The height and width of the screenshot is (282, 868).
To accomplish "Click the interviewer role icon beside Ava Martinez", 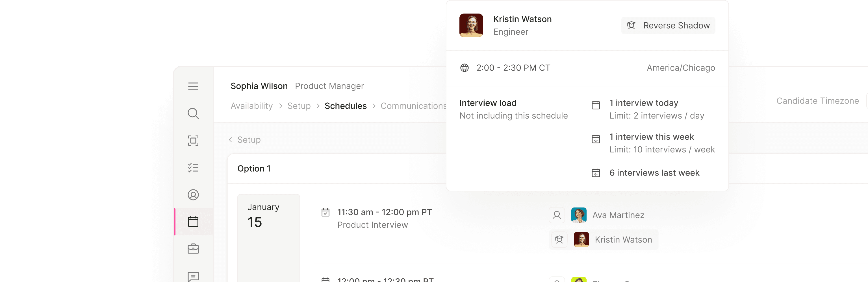I will pos(557,215).
